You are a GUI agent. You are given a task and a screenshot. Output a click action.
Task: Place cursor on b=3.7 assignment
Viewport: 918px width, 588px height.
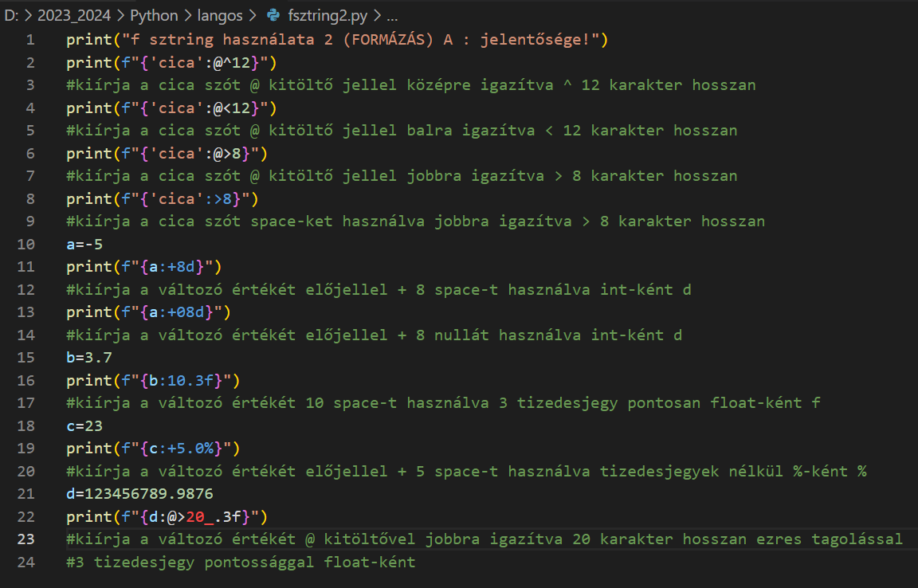pos(89,358)
